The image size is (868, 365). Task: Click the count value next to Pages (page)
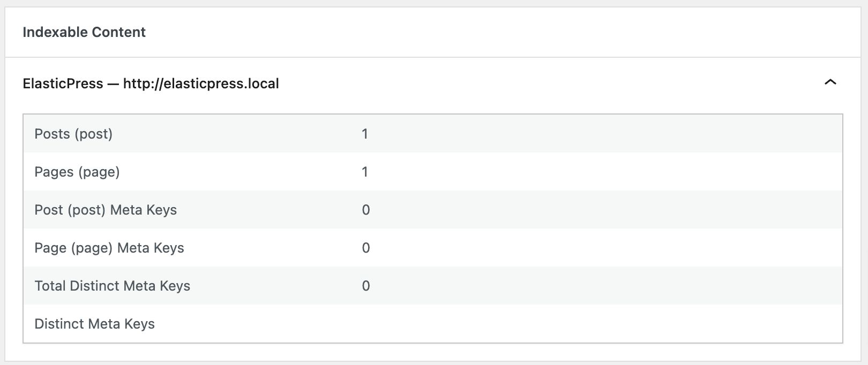point(365,172)
